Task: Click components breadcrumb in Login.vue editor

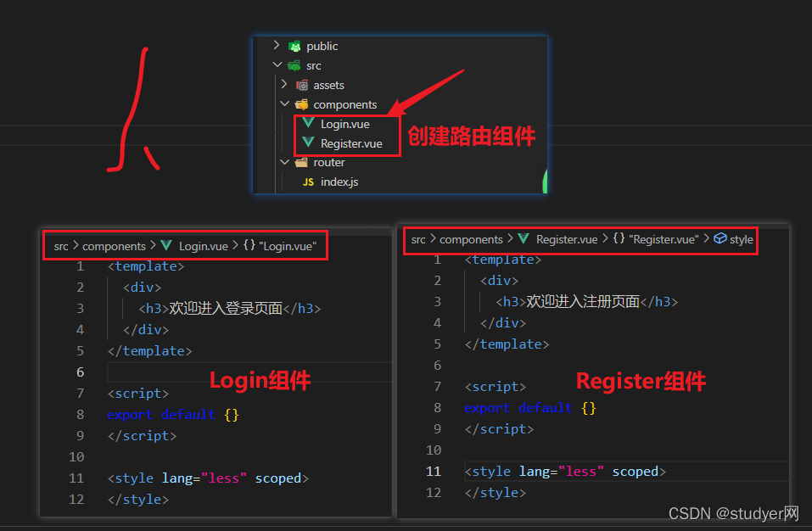Action: 114,246
